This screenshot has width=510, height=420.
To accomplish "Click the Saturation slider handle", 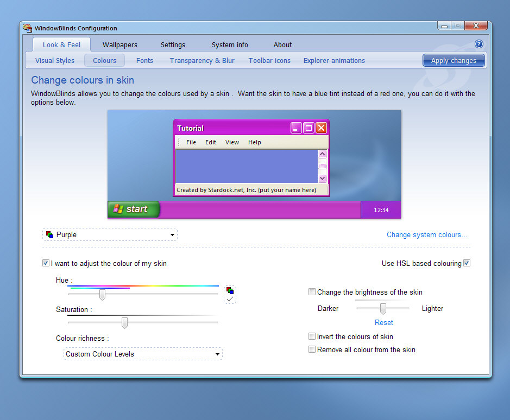I will click(x=124, y=322).
